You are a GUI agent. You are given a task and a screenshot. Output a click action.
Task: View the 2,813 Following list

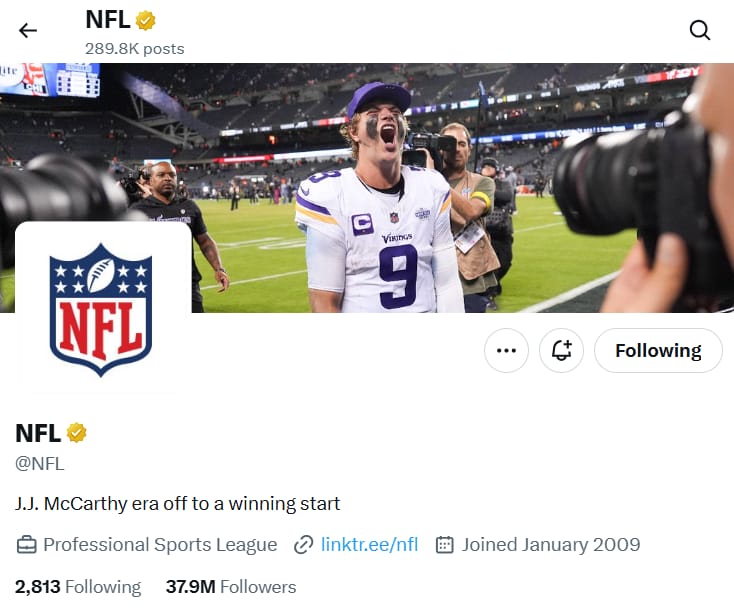pos(78,587)
